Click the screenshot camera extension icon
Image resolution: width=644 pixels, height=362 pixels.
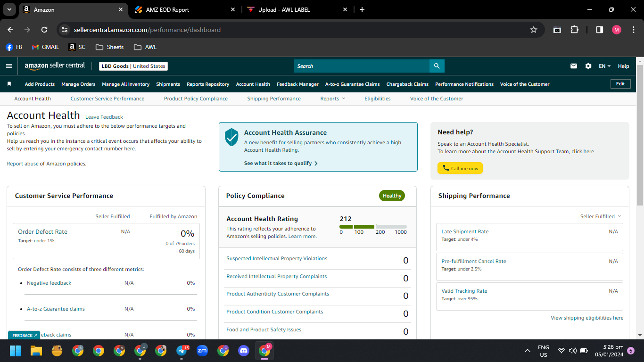coord(557,30)
